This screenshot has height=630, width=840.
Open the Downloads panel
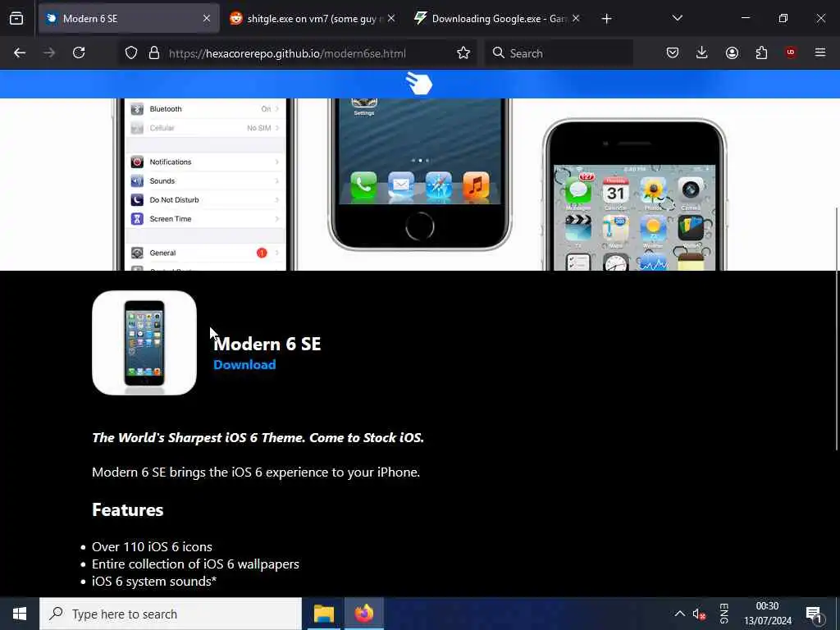click(x=702, y=52)
